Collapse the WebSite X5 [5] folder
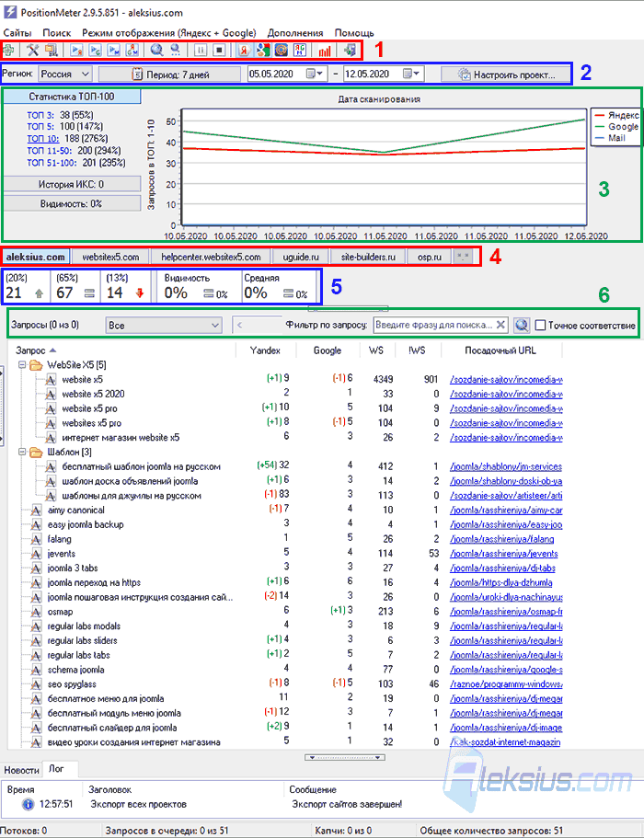This screenshot has height=838, width=644. point(22,365)
